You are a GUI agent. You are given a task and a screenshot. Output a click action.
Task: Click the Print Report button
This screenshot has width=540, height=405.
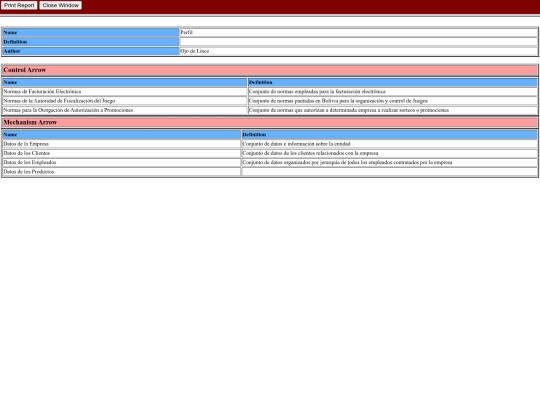pyautogui.click(x=19, y=6)
